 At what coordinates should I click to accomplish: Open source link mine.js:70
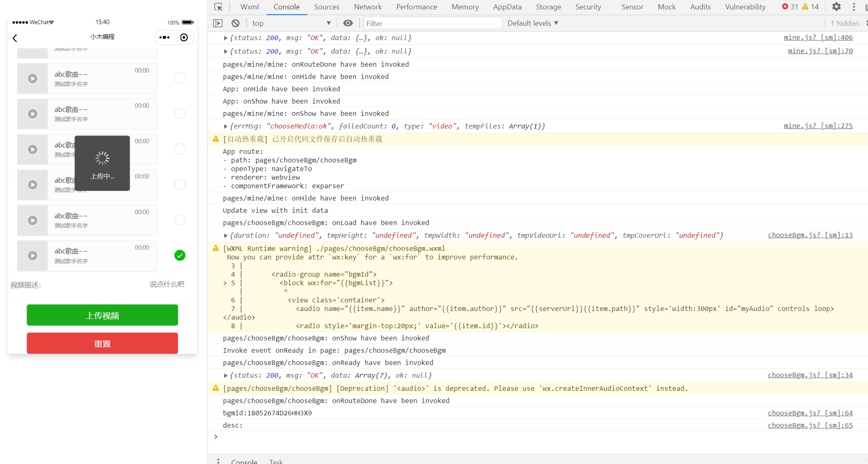[x=820, y=51]
